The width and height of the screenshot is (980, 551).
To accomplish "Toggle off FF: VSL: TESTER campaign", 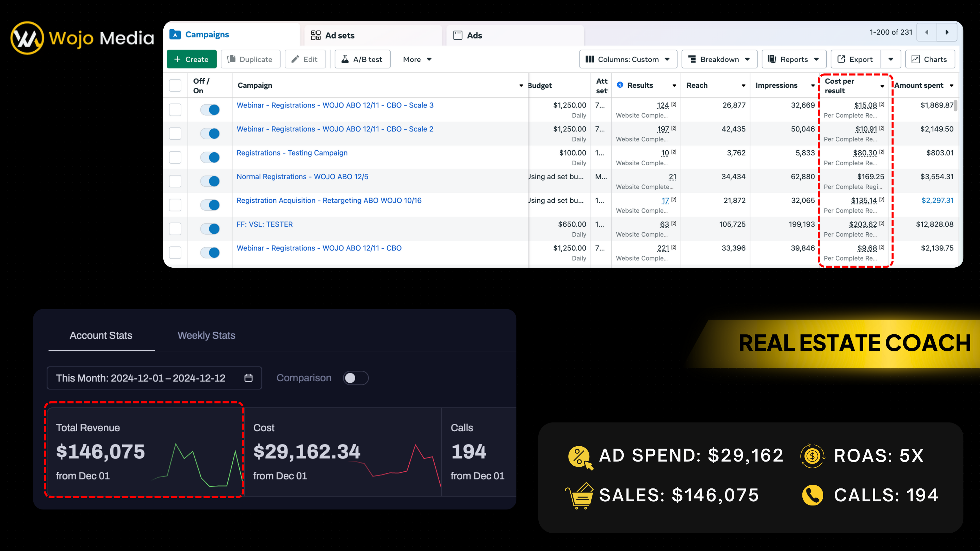I will pos(210,229).
